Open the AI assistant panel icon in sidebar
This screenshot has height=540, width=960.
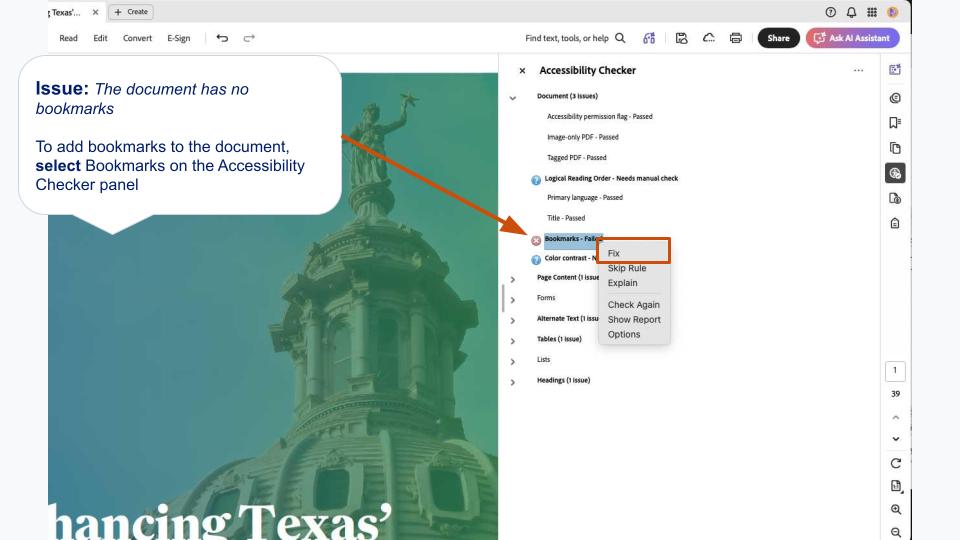click(x=895, y=70)
